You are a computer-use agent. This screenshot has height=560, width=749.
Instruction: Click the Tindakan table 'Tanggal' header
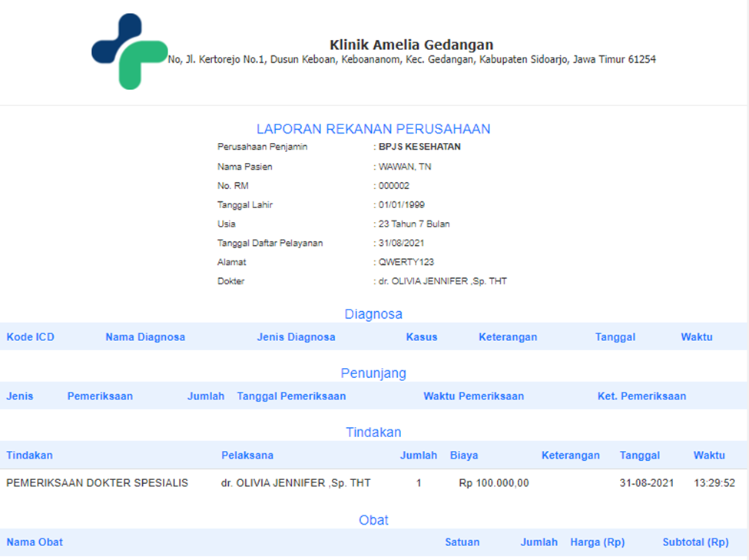coord(640,456)
